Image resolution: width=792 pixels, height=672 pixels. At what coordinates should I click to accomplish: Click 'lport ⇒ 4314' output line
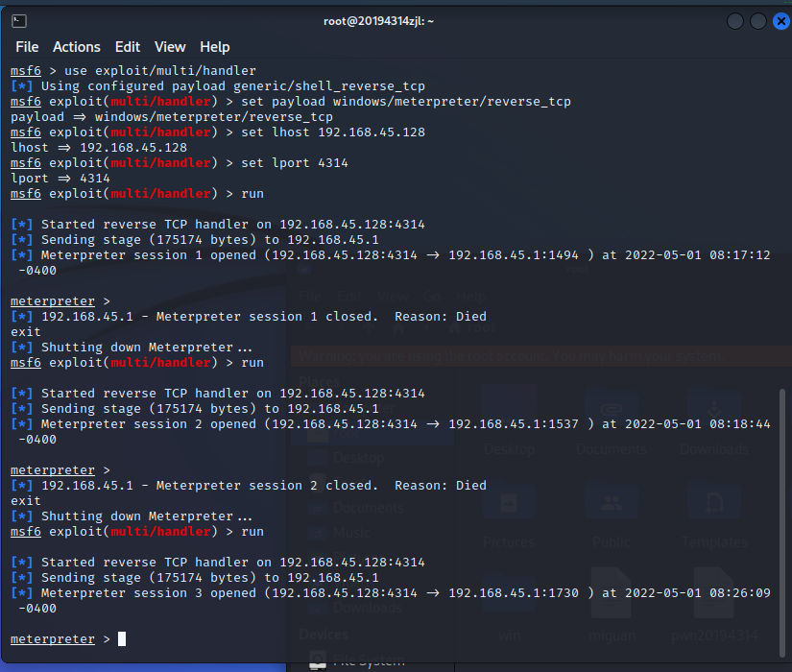tap(60, 179)
